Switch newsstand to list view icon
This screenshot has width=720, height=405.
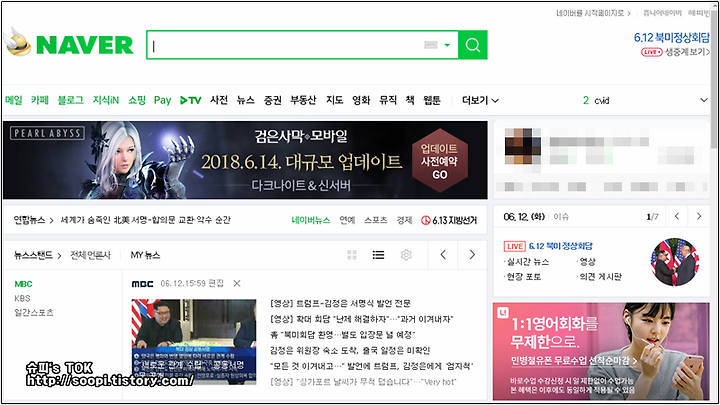point(378,255)
